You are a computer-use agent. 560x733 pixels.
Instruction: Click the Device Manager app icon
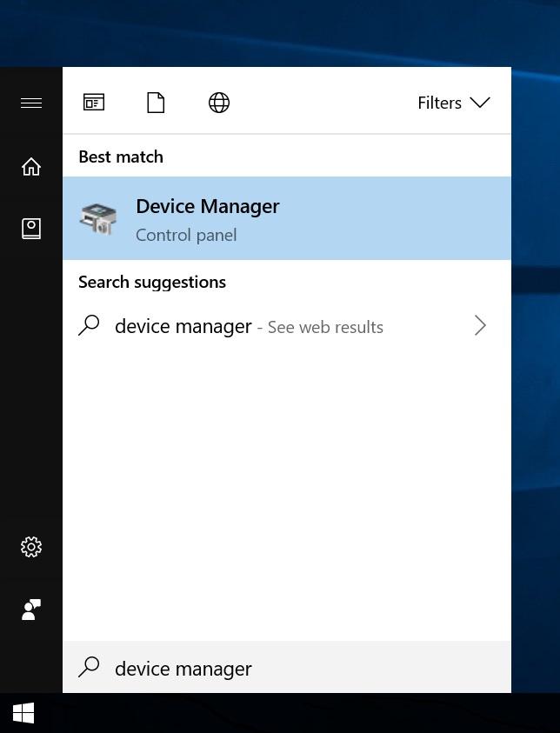pos(98,219)
